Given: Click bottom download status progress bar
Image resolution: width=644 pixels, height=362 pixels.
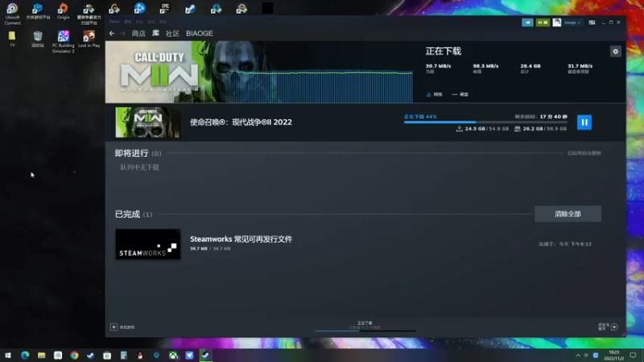Looking at the screenshot, I should point(365,330).
